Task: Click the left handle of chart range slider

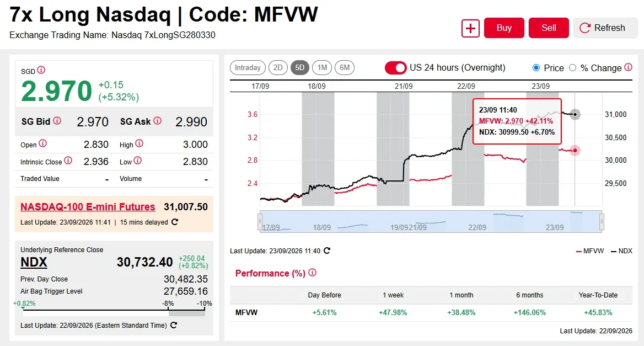Action: (260, 221)
